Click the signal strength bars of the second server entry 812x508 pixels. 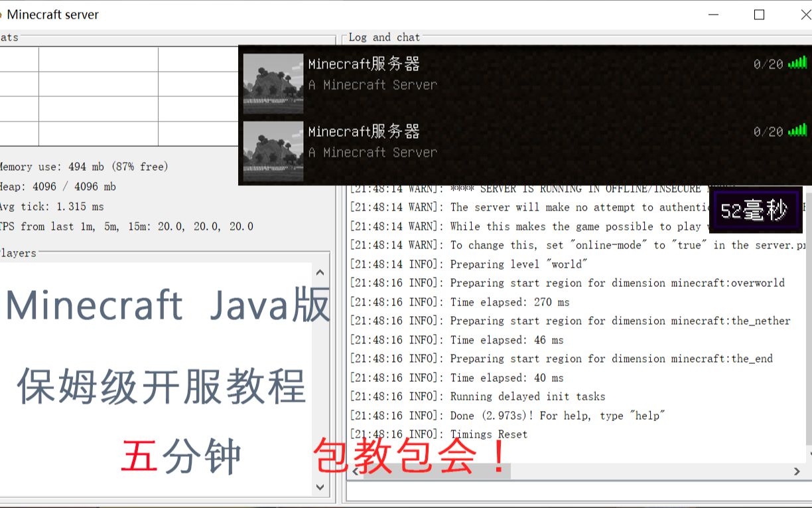point(798,131)
